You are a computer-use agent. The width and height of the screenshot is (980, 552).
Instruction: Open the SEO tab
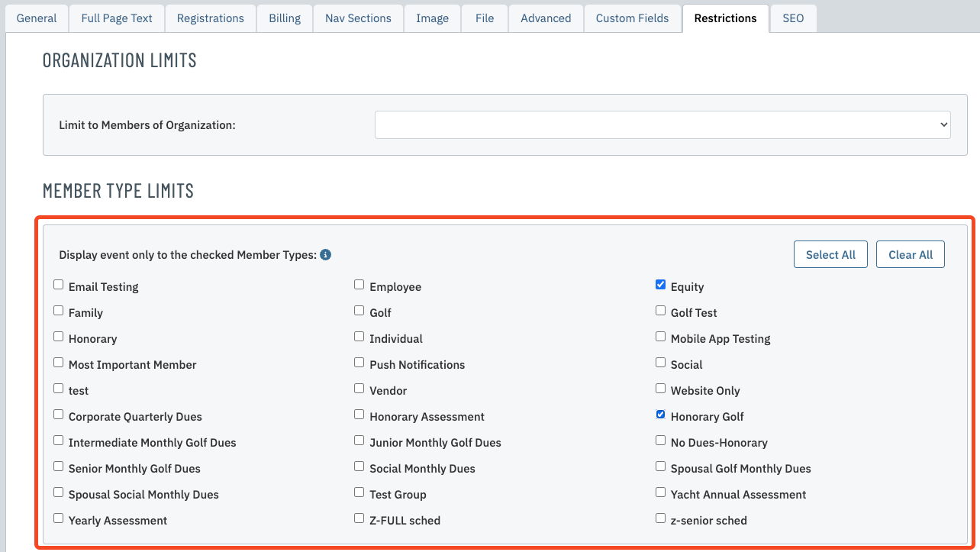(x=794, y=18)
